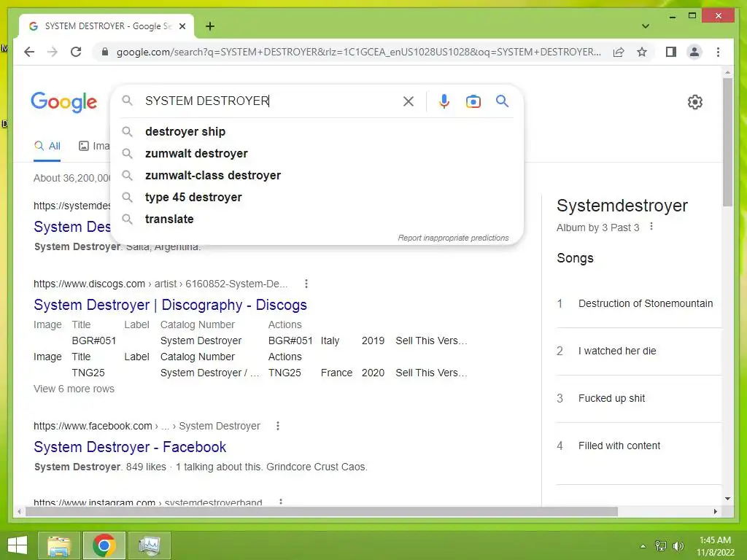Open the volume control in tray

[x=678, y=546]
